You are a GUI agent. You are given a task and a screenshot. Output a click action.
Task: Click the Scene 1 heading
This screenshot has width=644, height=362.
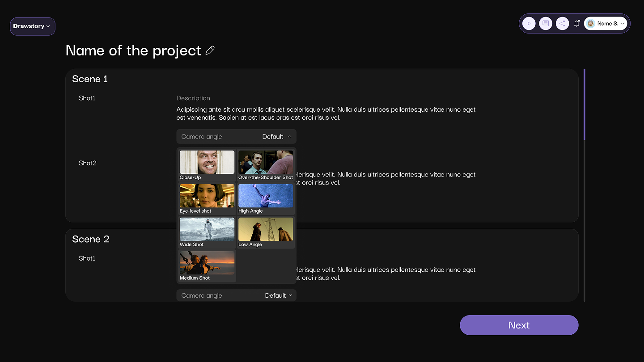(90, 79)
